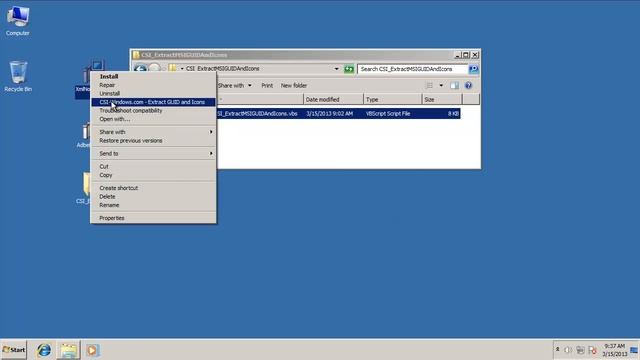The height and width of the screenshot is (360, 640).
Task: Select the CSI_ExtractMSIGUIDAndIcons.vbs file
Action: coord(257,113)
